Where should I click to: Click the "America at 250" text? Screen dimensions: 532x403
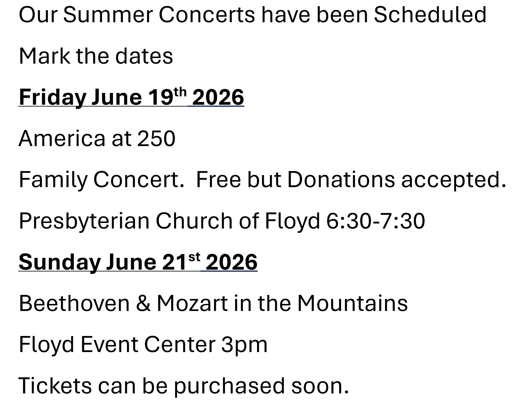point(97,138)
